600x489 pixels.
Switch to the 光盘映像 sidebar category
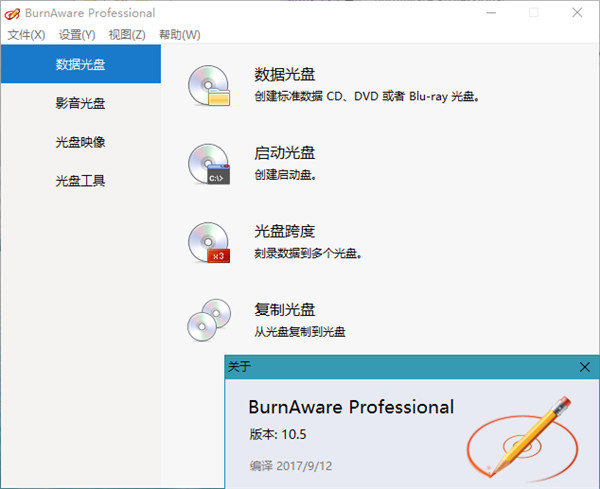click(x=81, y=142)
